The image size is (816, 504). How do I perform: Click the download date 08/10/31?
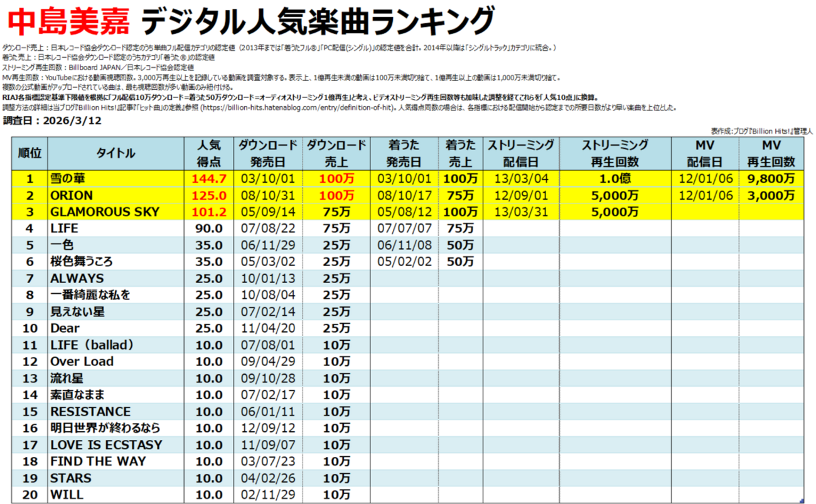point(267,195)
